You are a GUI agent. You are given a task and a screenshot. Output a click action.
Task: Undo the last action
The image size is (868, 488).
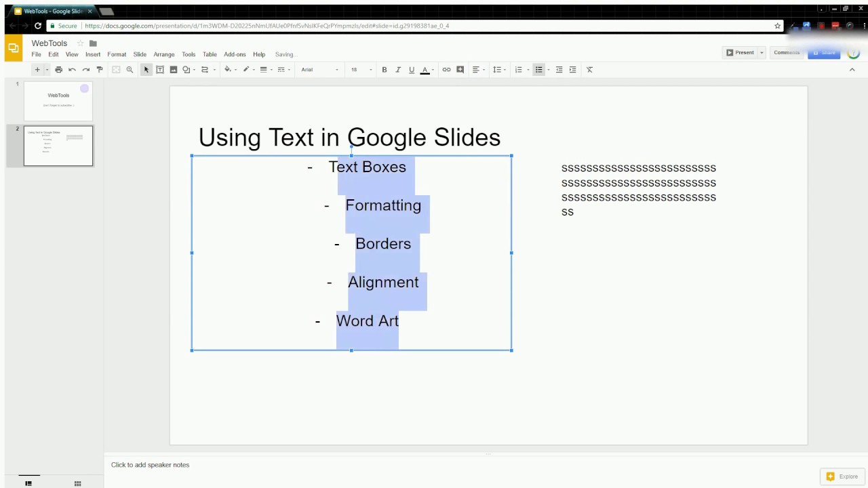72,70
